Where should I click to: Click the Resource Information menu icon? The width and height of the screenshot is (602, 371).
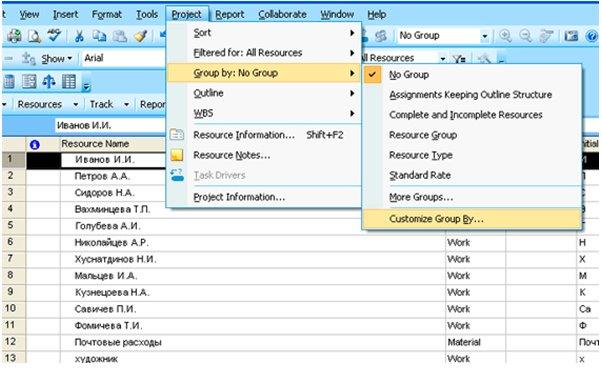(177, 135)
